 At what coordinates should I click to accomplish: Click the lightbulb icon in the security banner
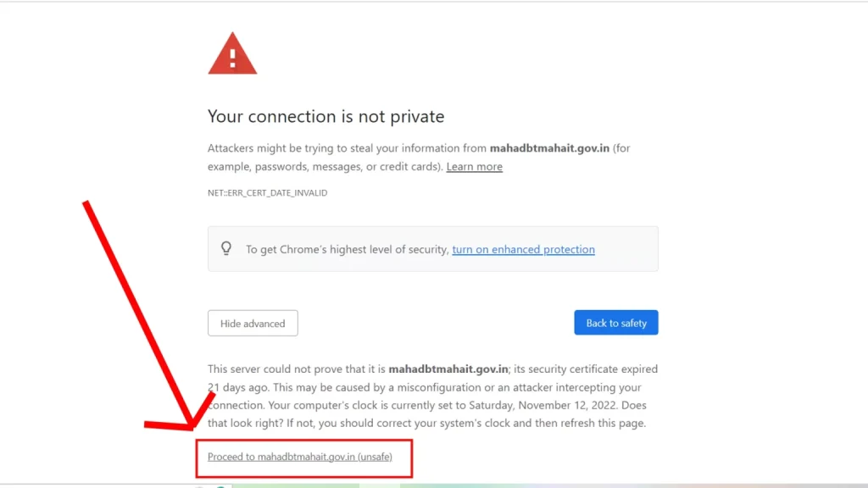point(226,248)
